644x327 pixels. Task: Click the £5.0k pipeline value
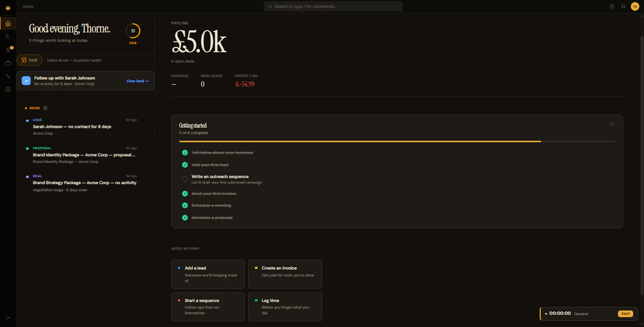point(199,42)
